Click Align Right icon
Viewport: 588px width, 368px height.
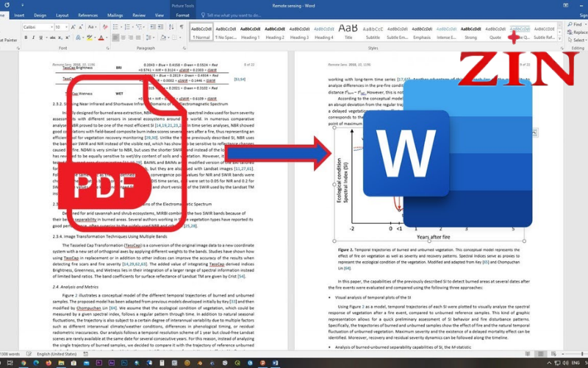[131, 38]
